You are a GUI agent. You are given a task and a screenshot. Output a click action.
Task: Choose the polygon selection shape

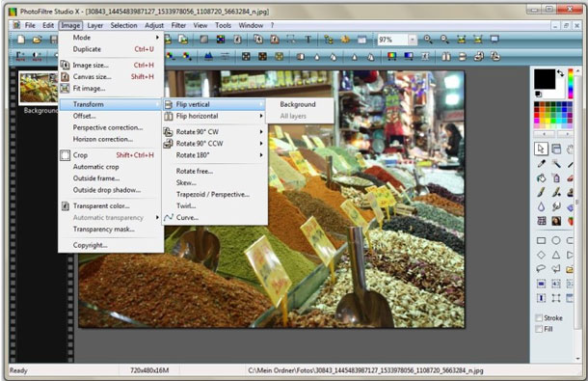tap(556, 269)
